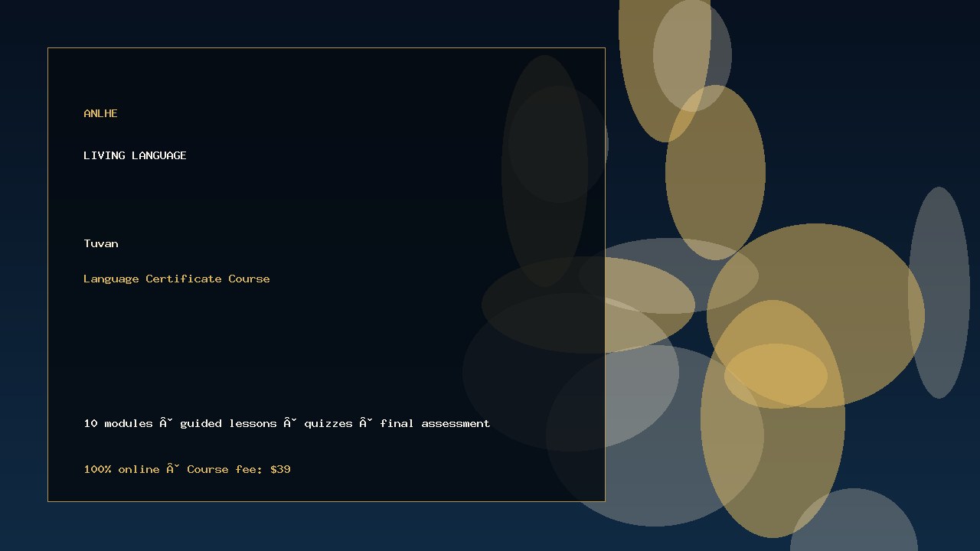Click the Language Certificate Course subtitle
The width and height of the screenshot is (980, 551).
click(x=177, y=279)
